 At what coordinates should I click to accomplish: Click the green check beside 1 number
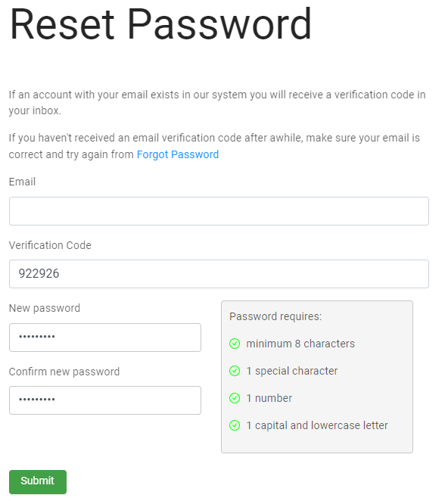click(235, 398)
